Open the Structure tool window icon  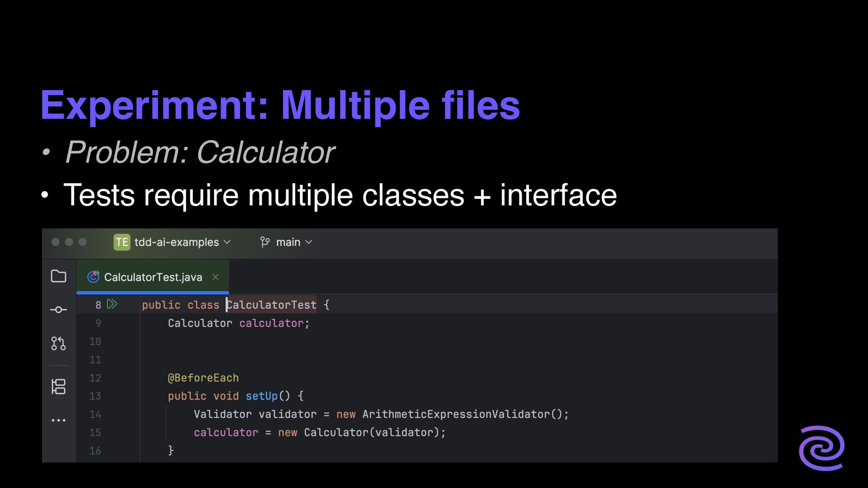(x=58, y=387)
